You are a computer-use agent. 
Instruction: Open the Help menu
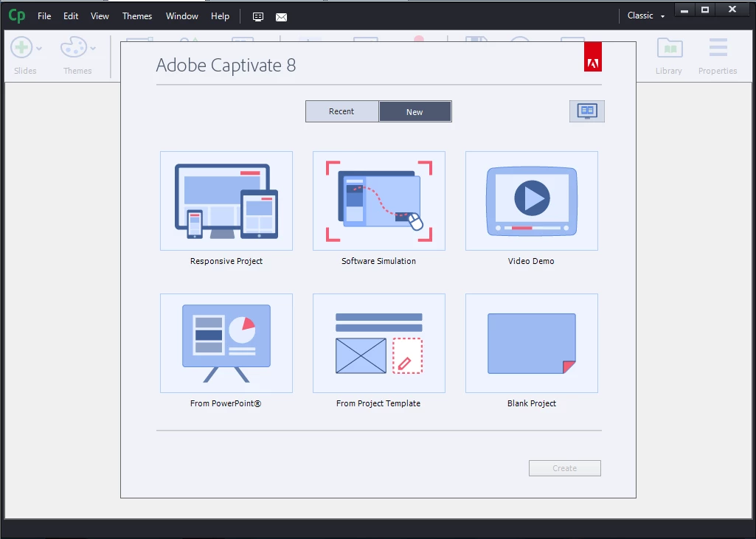pyautogui.click(x=220, y=16)
